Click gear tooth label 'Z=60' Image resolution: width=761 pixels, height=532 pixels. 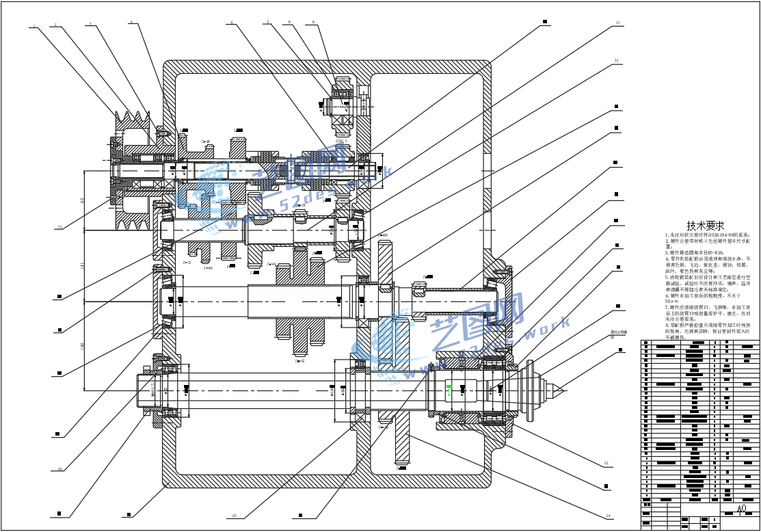[383, 235]
